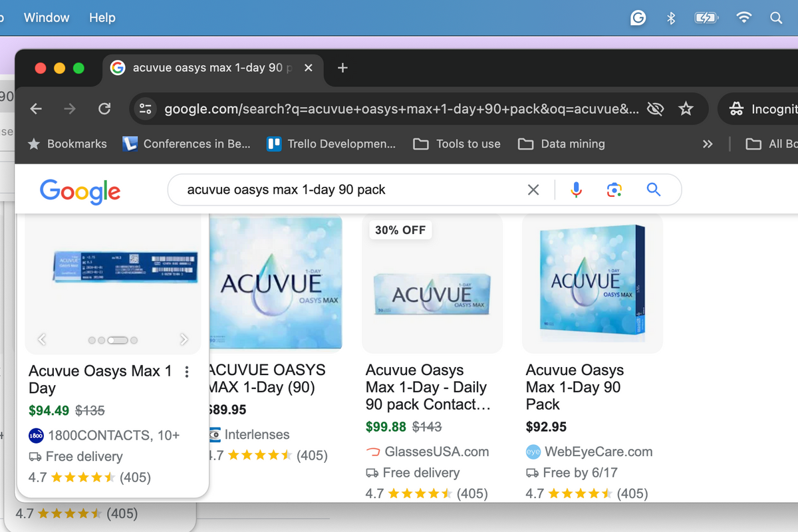Screen dimensions: 798x532
Task: Open Bluetooth status in menu bar
Action: 671,19
